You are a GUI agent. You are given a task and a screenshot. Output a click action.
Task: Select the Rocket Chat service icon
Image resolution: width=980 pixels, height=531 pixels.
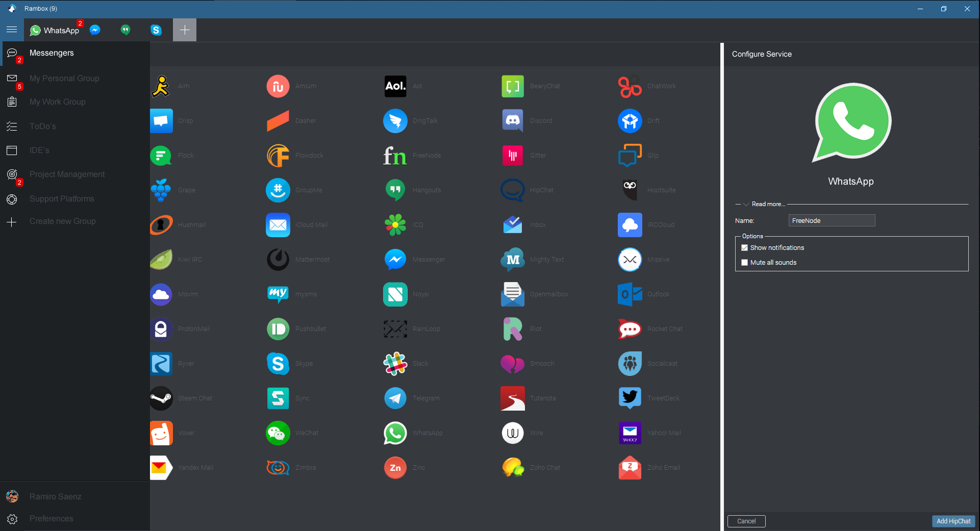click(x=630, y=329)
